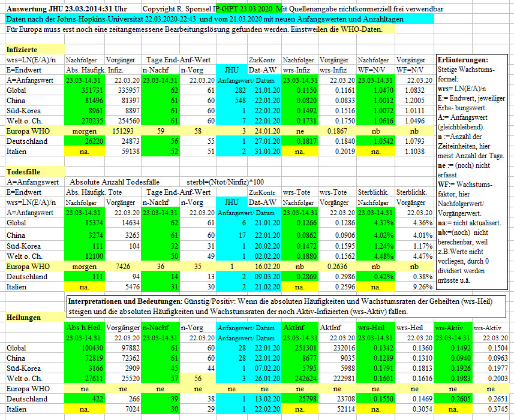514x420 pixels.
Task: Click the Italien infected predecessor cell 59138
Action: pyautogui.click(x=123, y=151)
